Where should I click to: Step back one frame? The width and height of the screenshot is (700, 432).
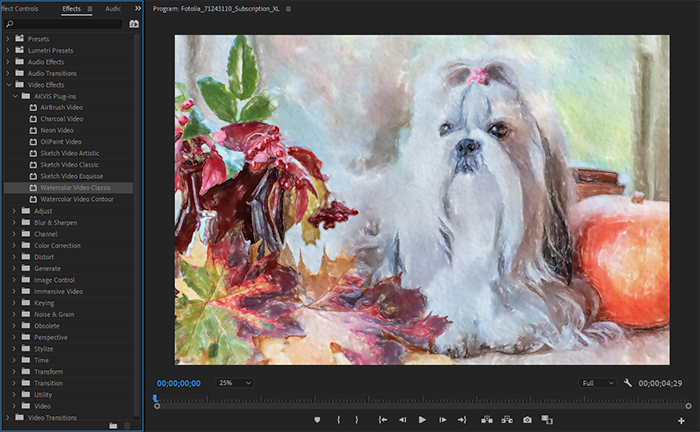click(x=402, y=420)
